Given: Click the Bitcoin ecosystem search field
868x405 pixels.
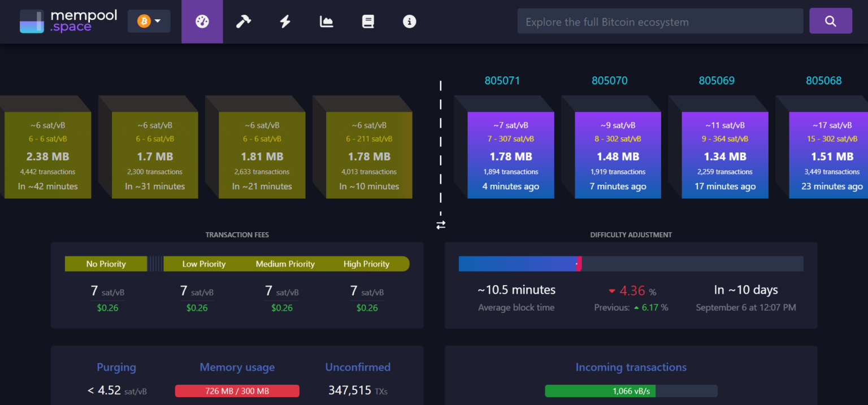Looking at the screenshot, I should click(660, 21).
